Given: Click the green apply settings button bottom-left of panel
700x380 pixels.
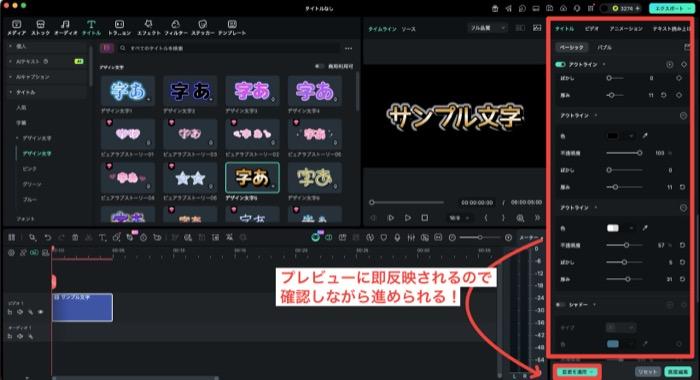Looking at the screenshot, I should pos(576,372).
